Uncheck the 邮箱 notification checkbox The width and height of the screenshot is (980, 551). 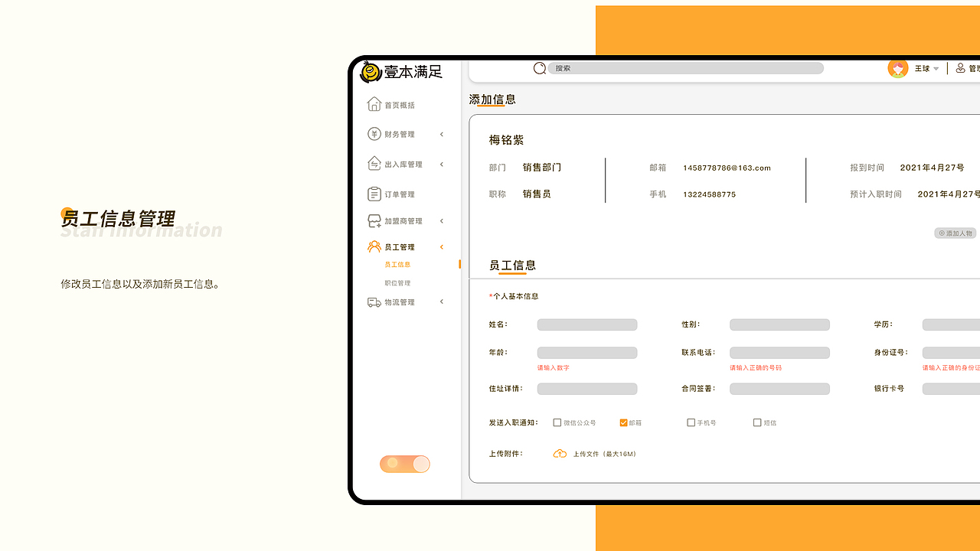(625, 422)
